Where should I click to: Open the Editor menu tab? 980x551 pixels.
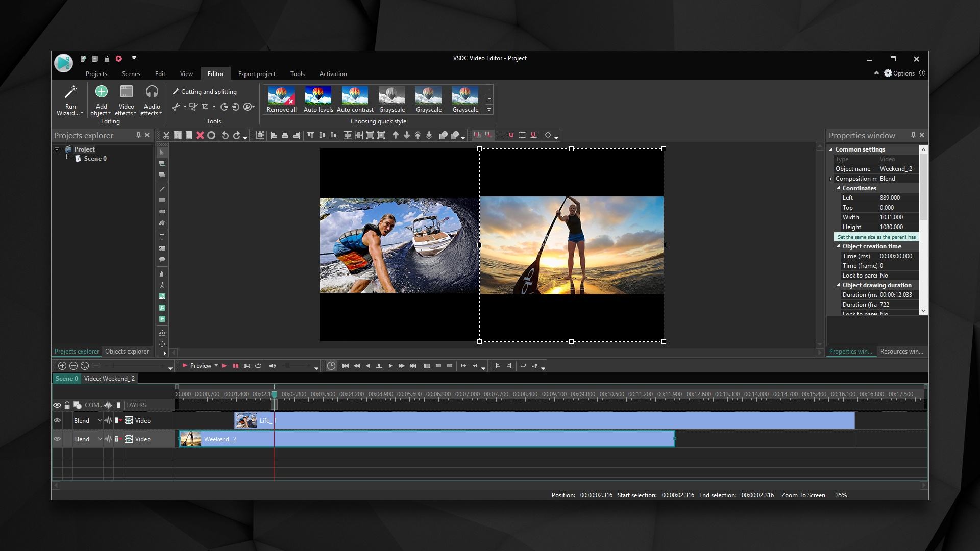tap(215, 73)
